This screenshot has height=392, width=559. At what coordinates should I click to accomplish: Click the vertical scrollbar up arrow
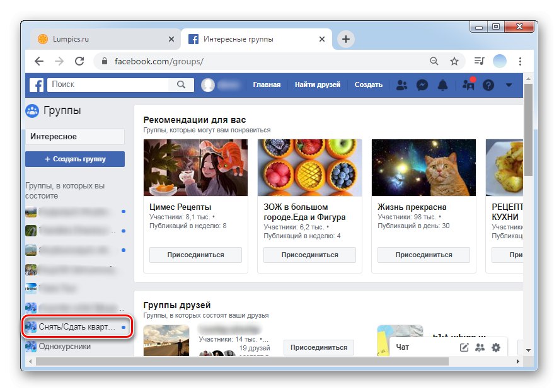coord(528,79)
